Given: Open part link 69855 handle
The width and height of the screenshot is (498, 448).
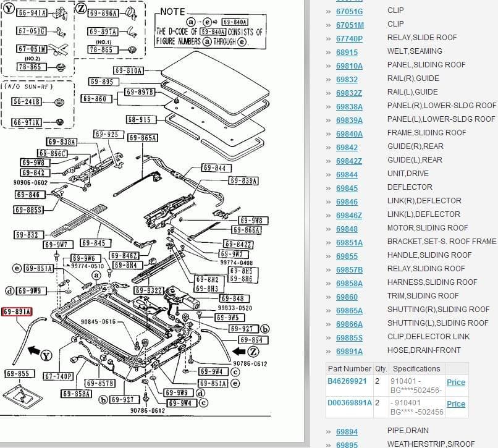Looking at the screenshot, I should (347, 256).
